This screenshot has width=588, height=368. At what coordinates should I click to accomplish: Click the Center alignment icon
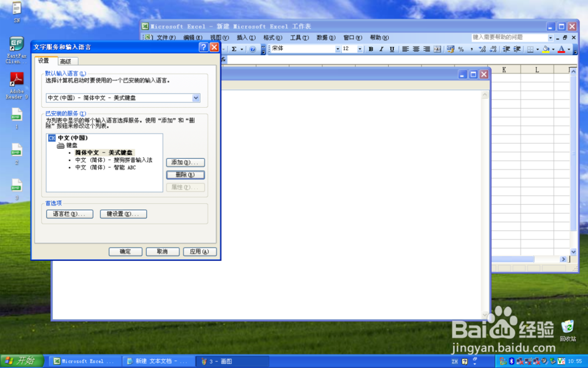tap(415, 49)
